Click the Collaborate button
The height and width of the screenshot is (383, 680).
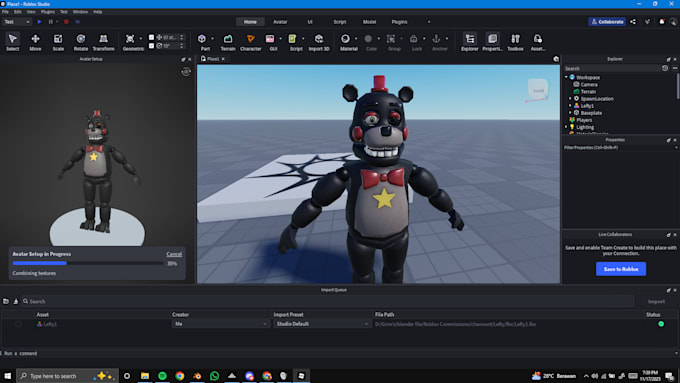coord(607,22)
